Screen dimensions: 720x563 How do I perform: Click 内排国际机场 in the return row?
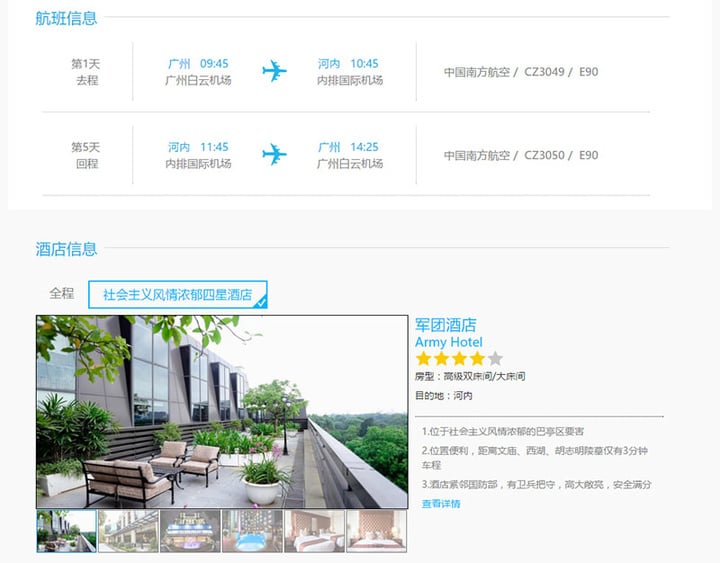tap(198, 163)
